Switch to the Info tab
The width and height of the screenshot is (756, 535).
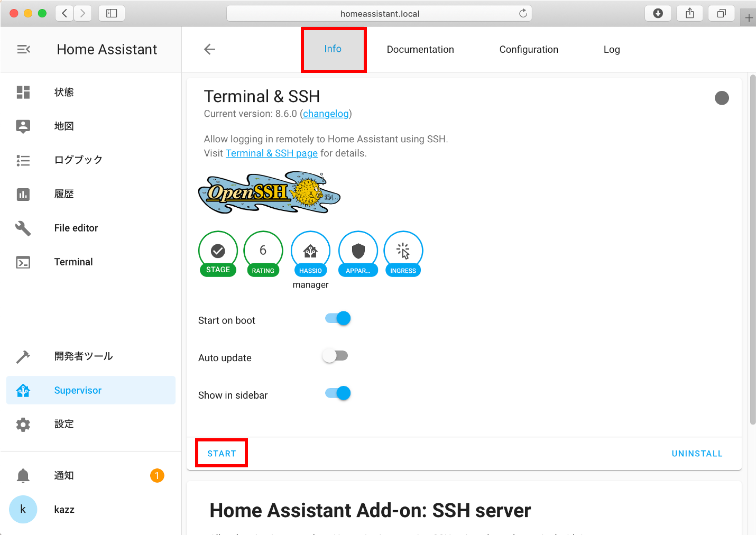click(333, 49)
